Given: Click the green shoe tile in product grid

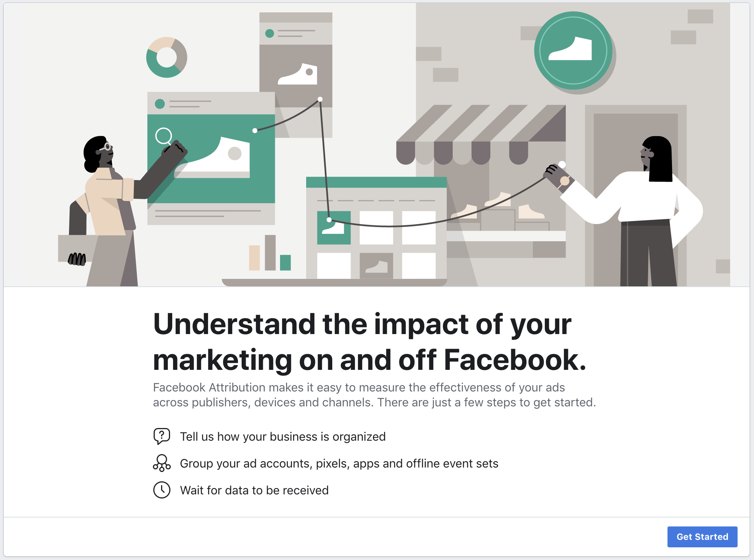Looking at the screenshot, I should 334,228.
